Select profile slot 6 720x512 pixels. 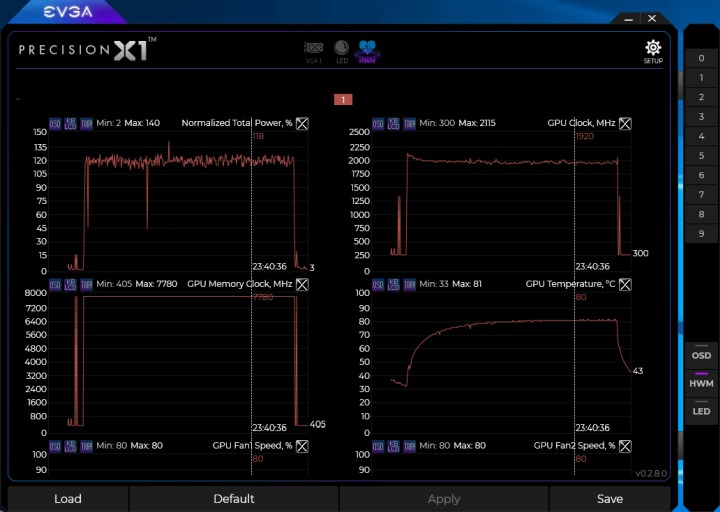(701, 175)
